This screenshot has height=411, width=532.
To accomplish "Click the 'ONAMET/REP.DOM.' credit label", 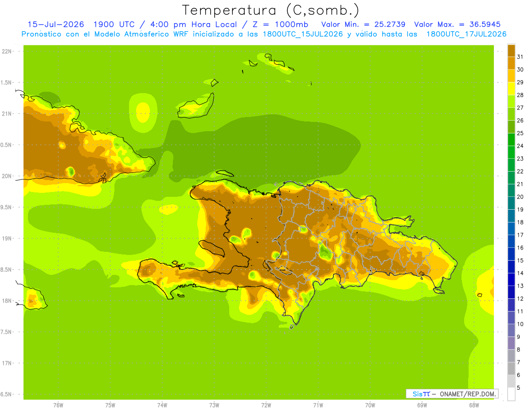I will point(468,394).
